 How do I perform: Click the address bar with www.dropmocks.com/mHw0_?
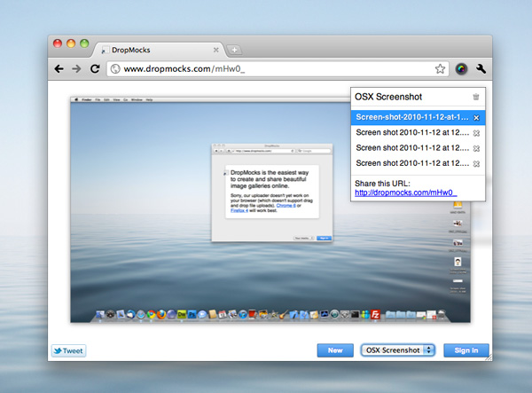click(278, 69)
